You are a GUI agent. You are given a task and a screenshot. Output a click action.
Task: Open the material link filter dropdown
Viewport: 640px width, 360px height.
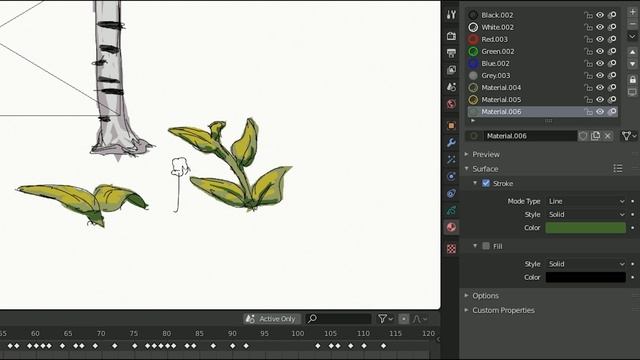coord(629,136)
